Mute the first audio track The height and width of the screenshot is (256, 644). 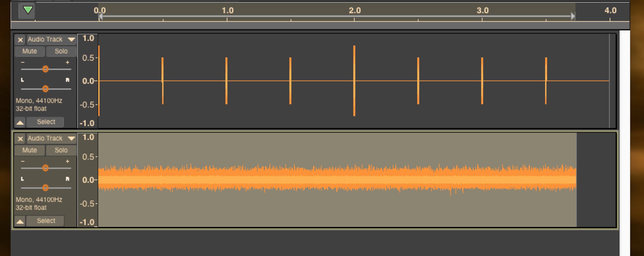tap(30, 51)
